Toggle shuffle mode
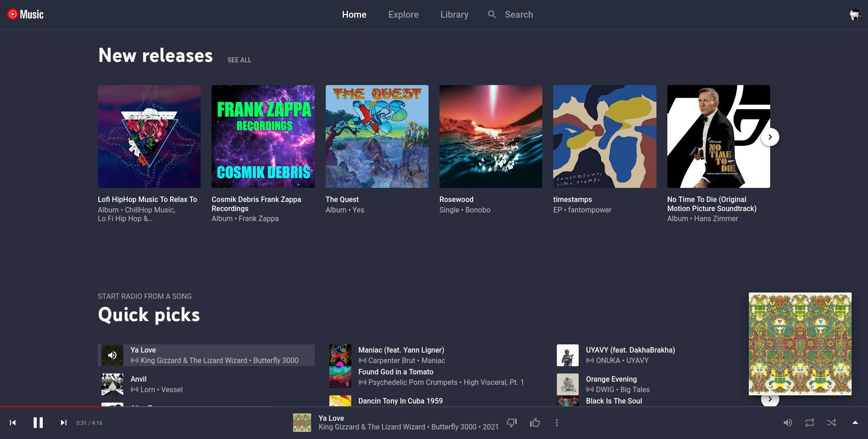This screenshot has height=439, width=868. pyautogui.click(x=832, y=423)
